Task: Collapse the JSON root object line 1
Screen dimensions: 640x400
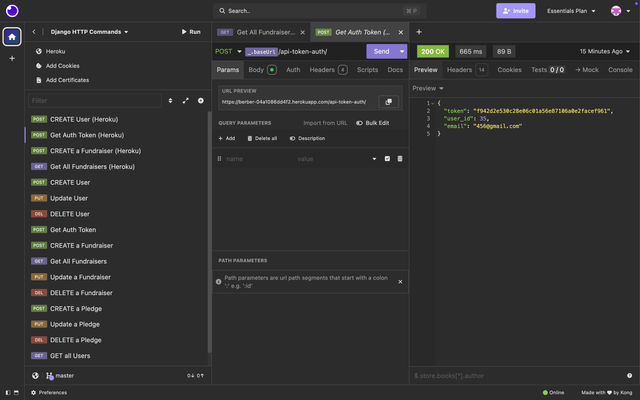Action: [433, 103]
